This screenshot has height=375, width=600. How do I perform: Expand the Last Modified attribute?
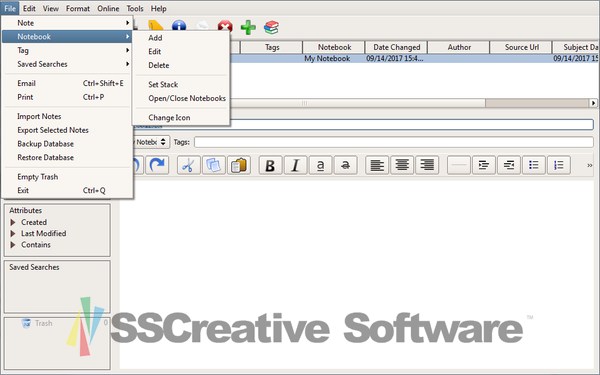click(13, 233)
